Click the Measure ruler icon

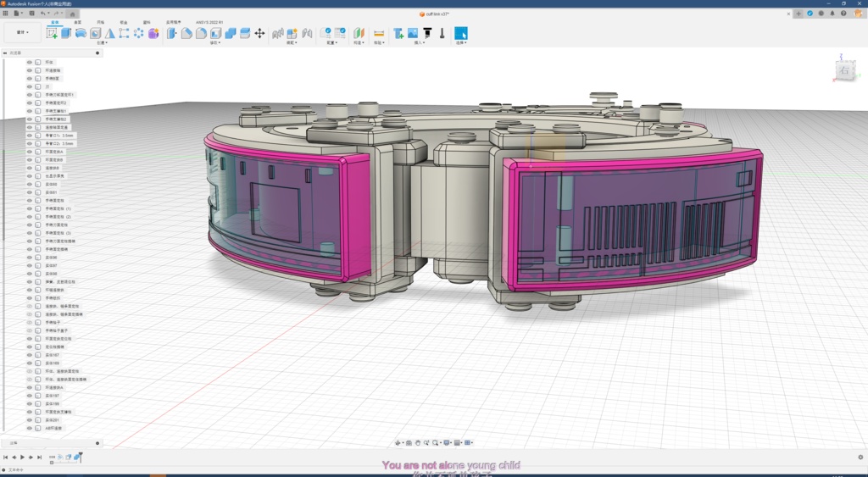coord(379,33)
